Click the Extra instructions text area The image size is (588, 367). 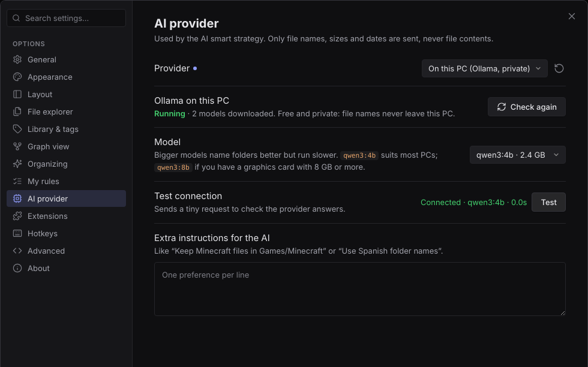[x=359, y=289]
